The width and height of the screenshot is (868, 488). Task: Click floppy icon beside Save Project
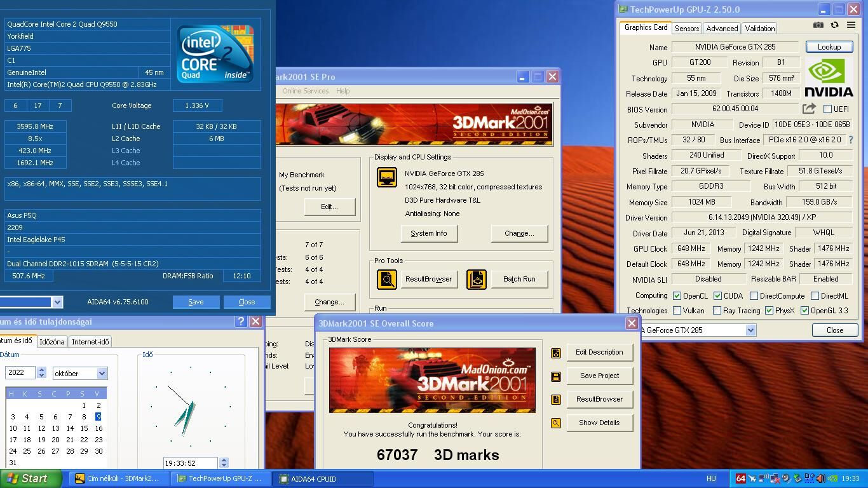click(x=556, y=376)
